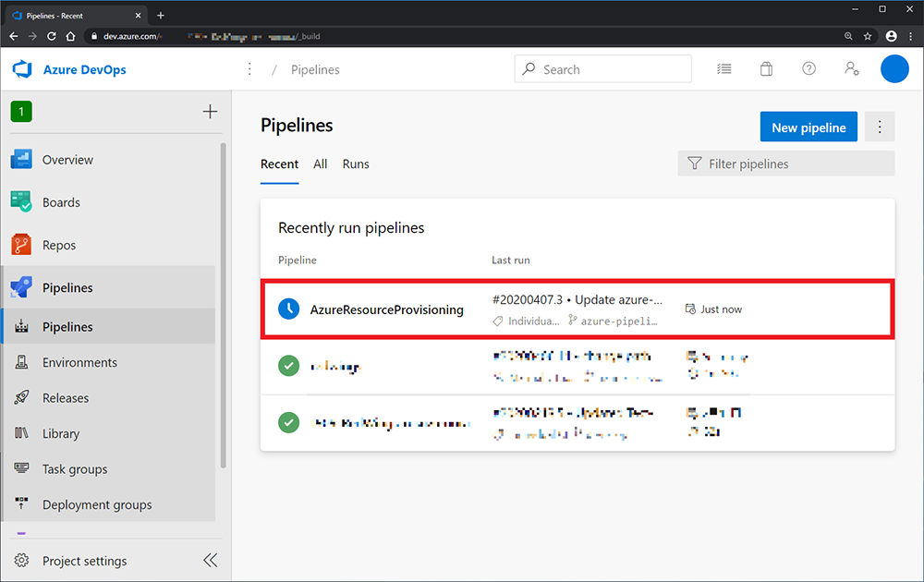Screen dimensions: 924x582
Task: Click the browser home icon
Action: (x=70, y=36)
